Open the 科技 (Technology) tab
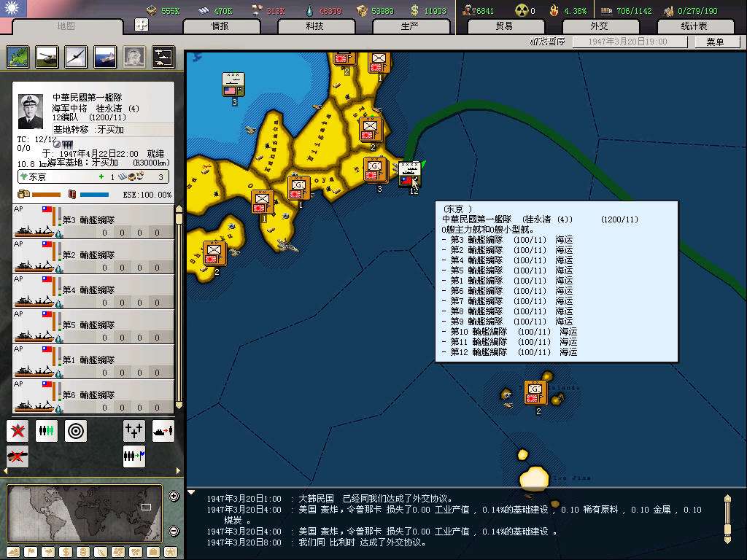Viewport: 747px width, 560px height. click(314, 26)
